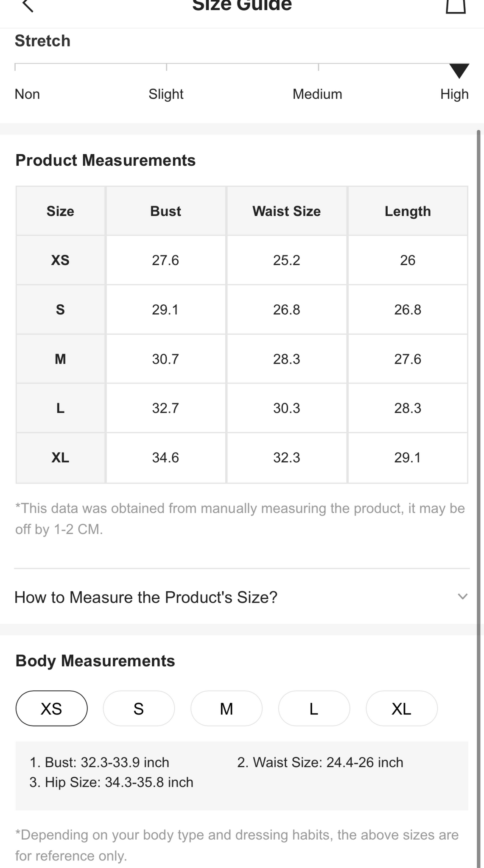Select XS body measurements size
The height and width of the screenshot is (868, 484).
tap(52, 708)
